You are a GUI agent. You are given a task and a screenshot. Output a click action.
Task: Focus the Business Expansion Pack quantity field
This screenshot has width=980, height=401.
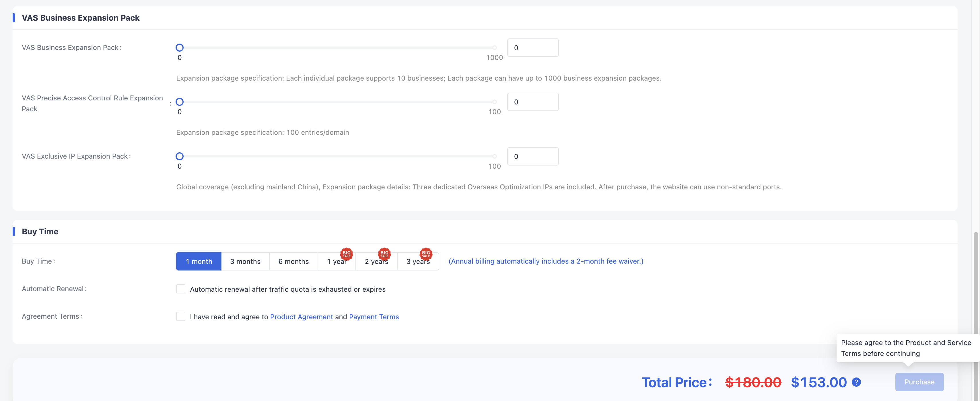[x=533, y=48]
